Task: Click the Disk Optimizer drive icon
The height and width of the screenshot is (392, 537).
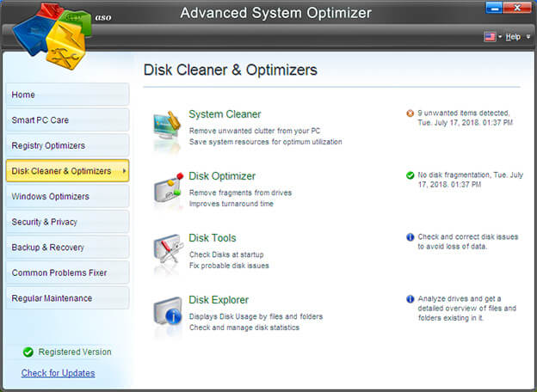Action: (x=168, y=187)
